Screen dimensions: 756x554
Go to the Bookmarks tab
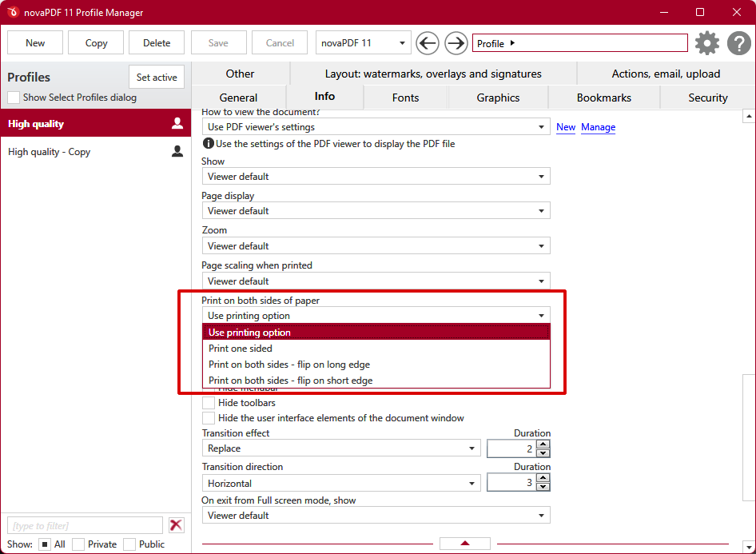click(603, 98)
